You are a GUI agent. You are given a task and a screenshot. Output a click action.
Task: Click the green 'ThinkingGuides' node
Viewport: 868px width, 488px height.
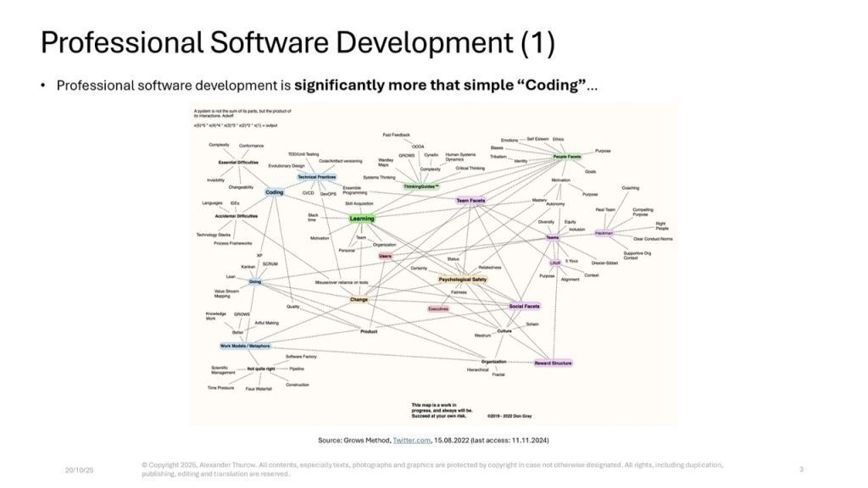pos(421,186)
